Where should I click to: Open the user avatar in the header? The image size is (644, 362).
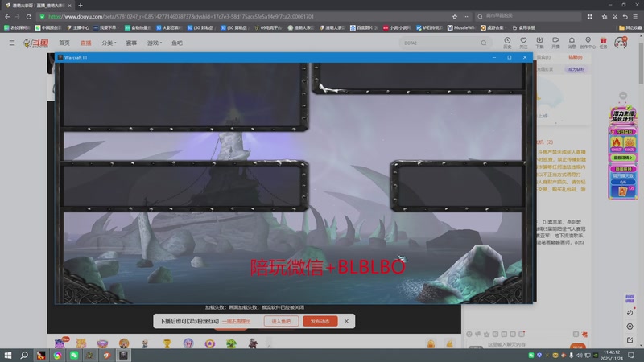621,43
